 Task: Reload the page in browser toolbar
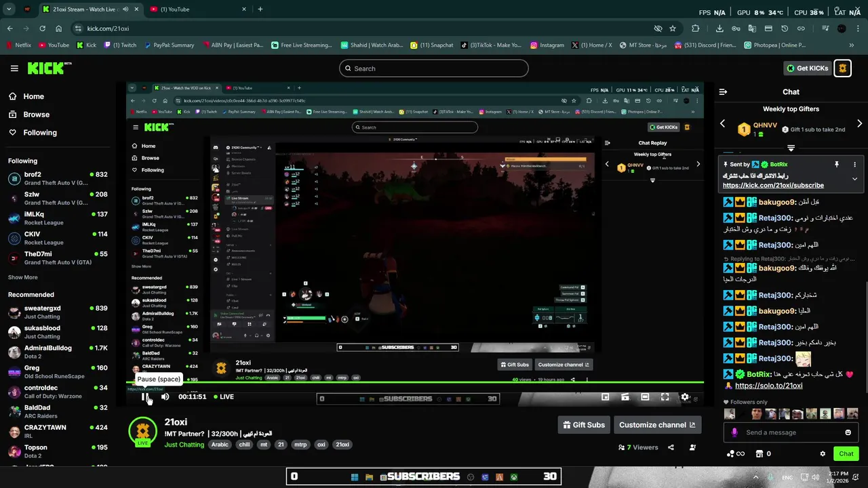click(42, 28)
